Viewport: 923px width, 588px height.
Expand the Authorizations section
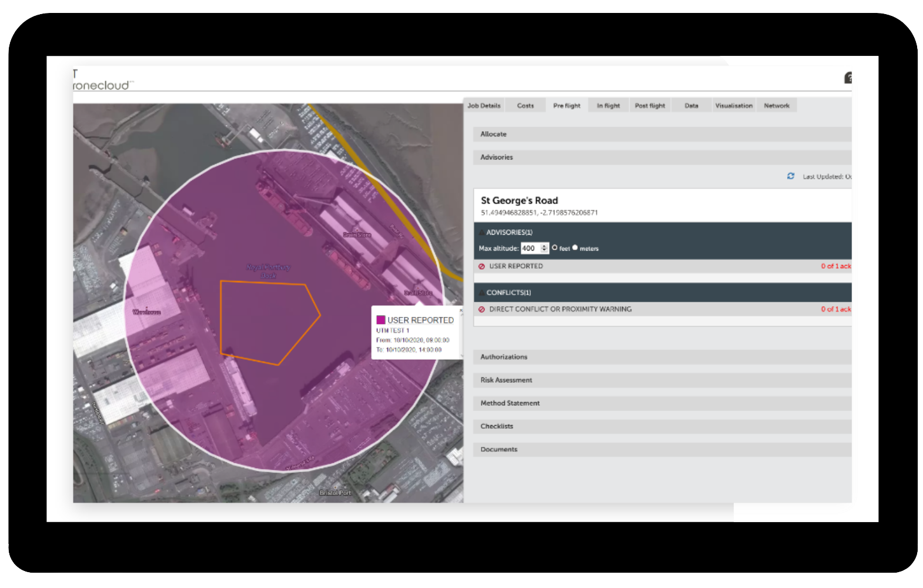coord(662,357)
